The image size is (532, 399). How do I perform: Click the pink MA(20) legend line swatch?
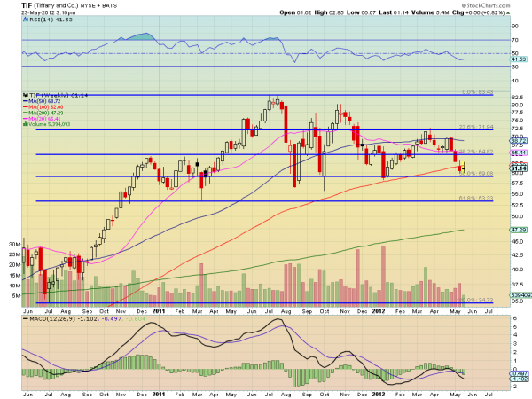tap(26, 119)
